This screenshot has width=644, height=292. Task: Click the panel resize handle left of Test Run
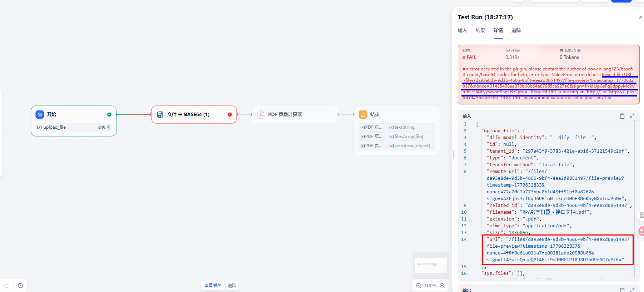pos(454,155)
